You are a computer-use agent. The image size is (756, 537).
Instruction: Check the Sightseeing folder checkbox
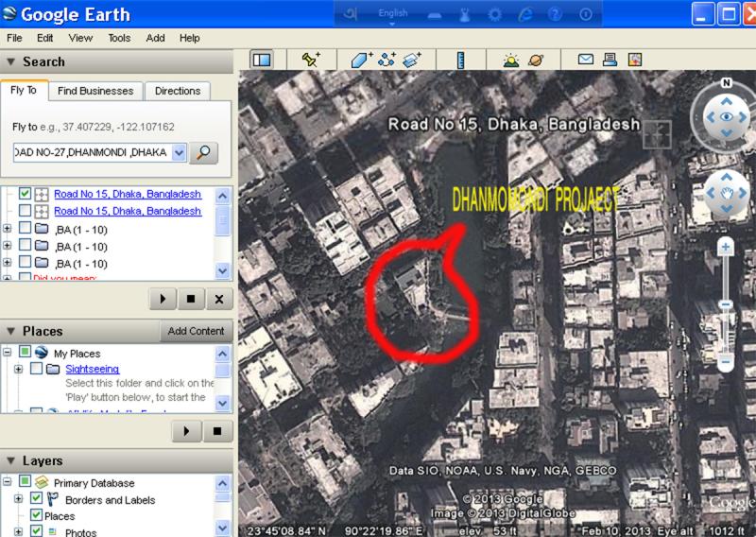(37, 370)
